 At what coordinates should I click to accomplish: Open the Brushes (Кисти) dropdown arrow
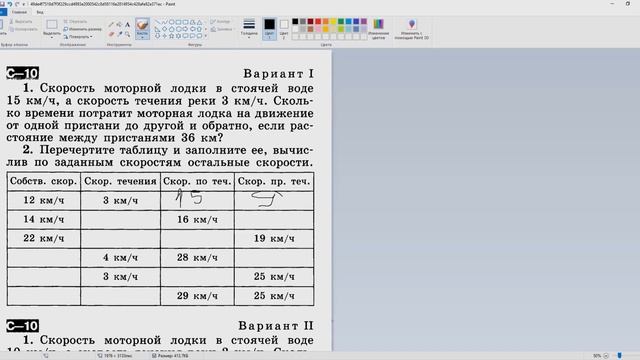click(x=142, y=38)
